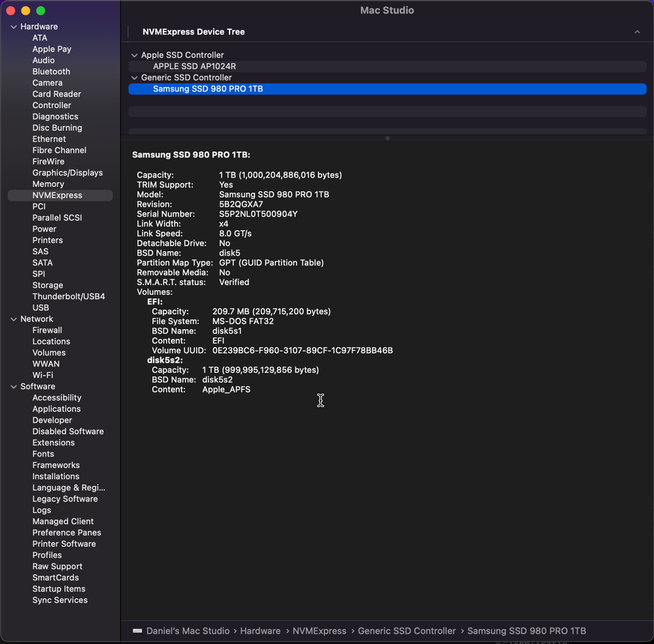The image size is (654, 644).
Task: Select Fibre Channel in sidebar
Action: (60, 151)
